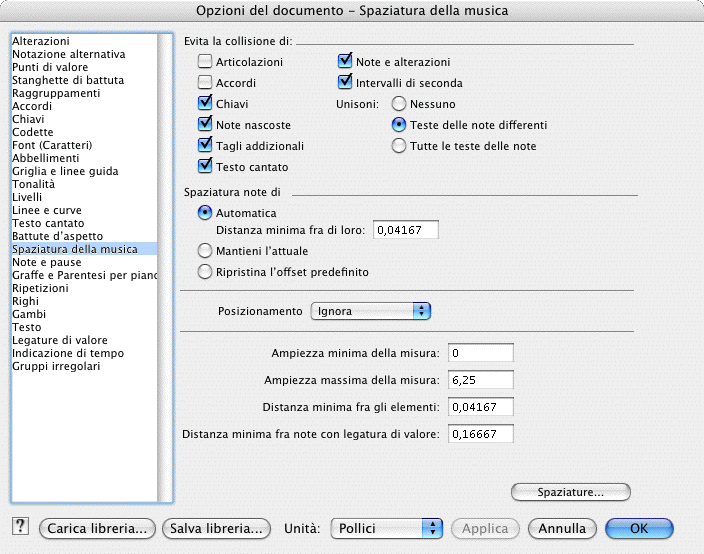
Task: Disable Note e alterazioni checkbox
Action: (346, 62)
